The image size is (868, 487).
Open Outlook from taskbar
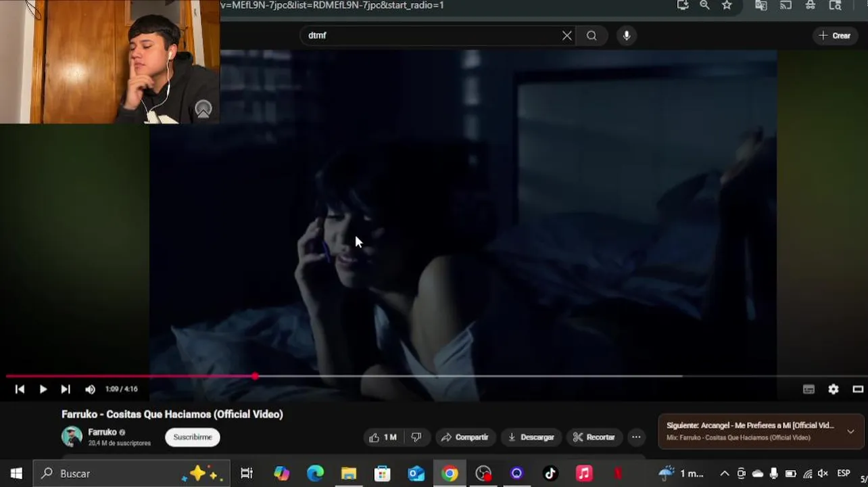pos(416,473)
